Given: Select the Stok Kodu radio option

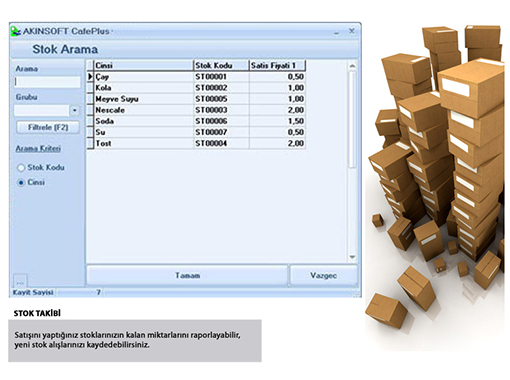Looking at the screenshot, I should [x=21, y=168].
